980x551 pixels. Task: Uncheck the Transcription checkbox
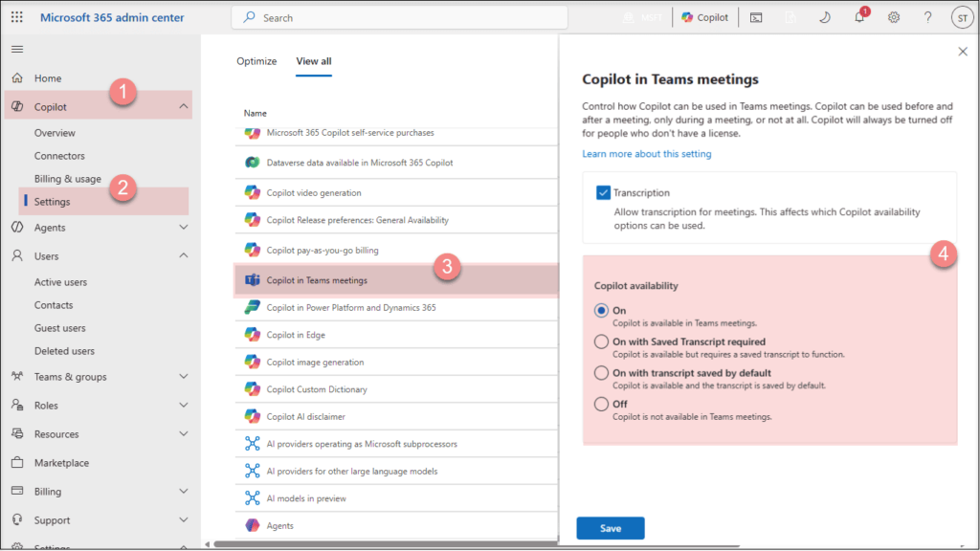[603, 192]
